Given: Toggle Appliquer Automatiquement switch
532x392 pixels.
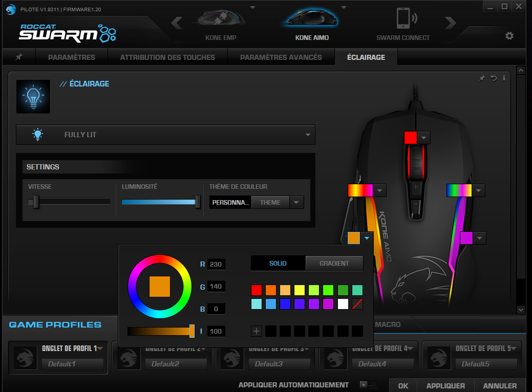Looking at the screenshot, I should click(368, 384).
